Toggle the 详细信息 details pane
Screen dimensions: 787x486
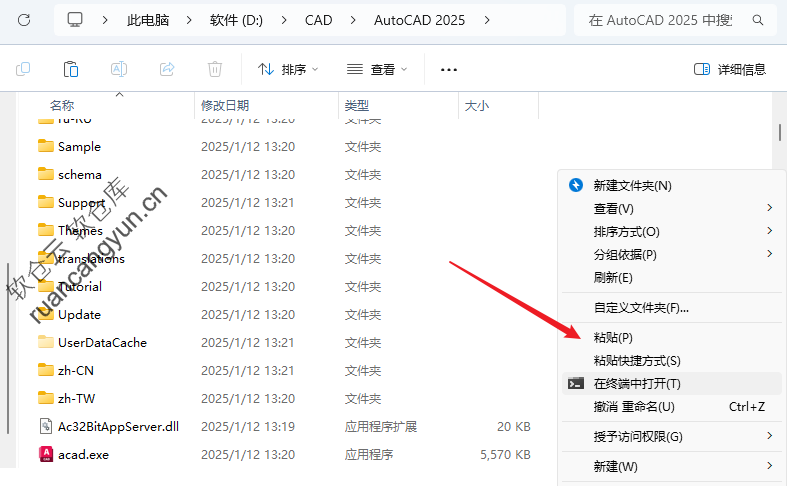pyautogui.click(x=730, y=69)
